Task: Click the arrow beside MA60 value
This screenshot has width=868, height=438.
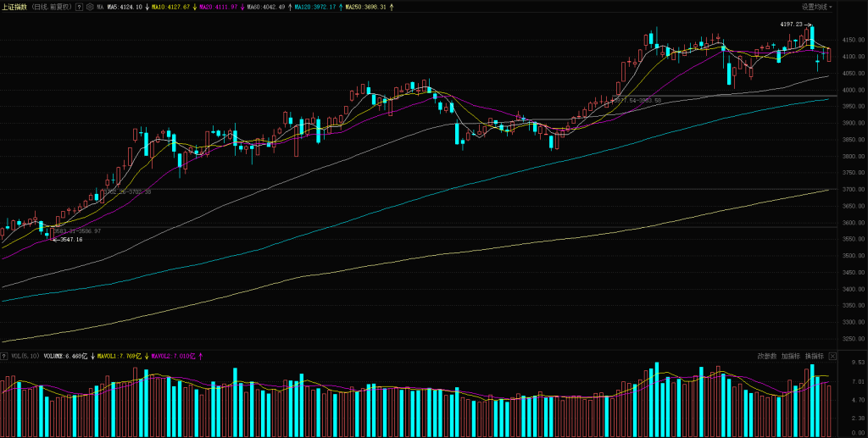Action: point(290,7)
